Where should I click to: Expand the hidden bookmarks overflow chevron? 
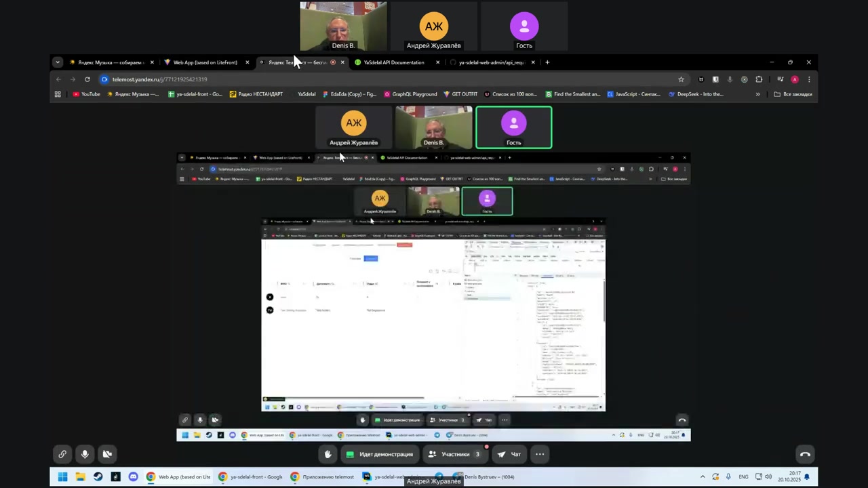coord(757,94)
